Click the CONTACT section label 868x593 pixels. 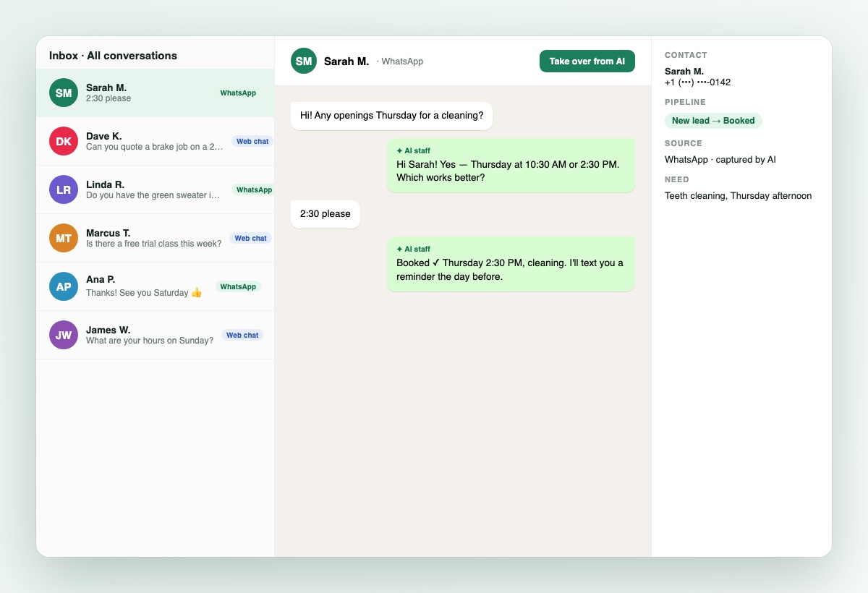click(686, 55)
